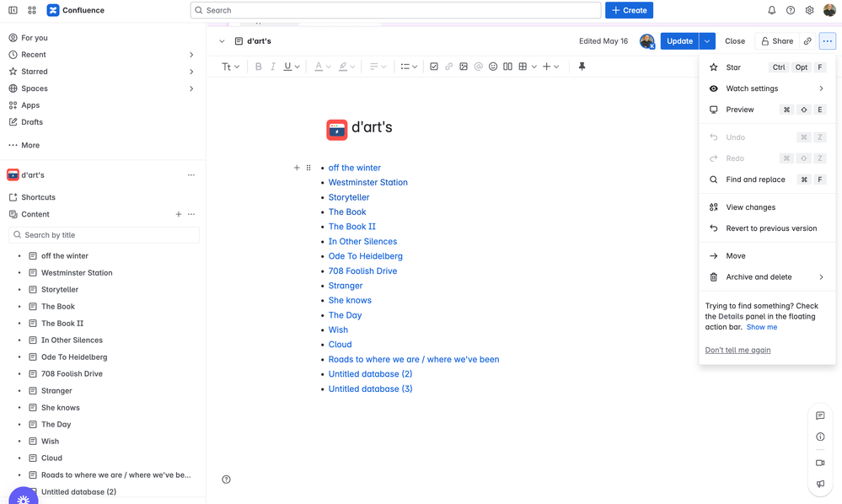842x504 pixels.
Task: Apply bold formatting
Action: click(x=258, y=67)
